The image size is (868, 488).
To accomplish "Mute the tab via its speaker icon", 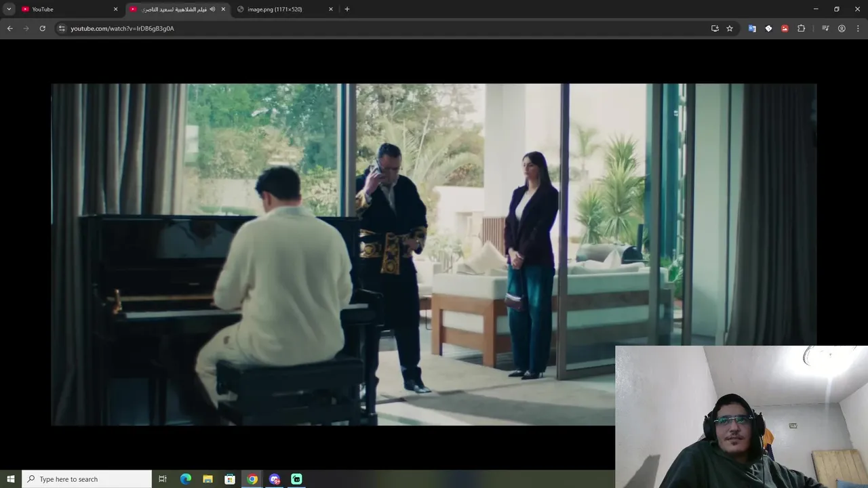I will (x=212, y=9).
